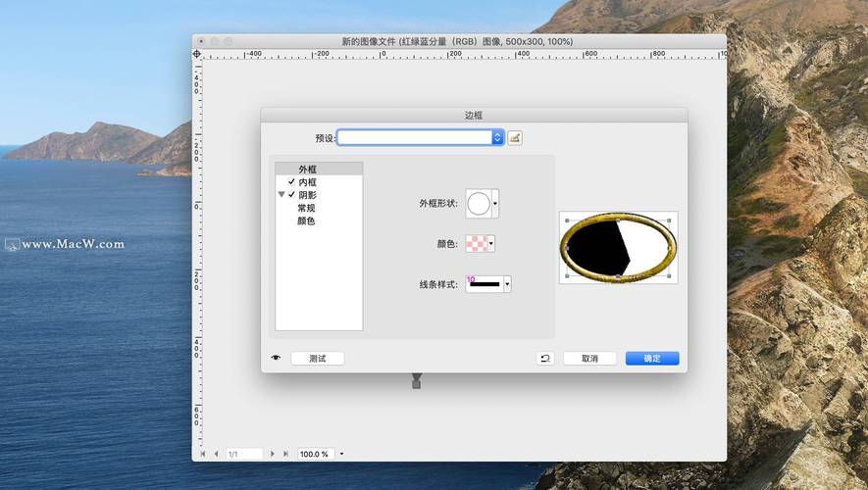The image size is (868, 490).
Task: Go to the last page arrow
Action: point(285,454)
